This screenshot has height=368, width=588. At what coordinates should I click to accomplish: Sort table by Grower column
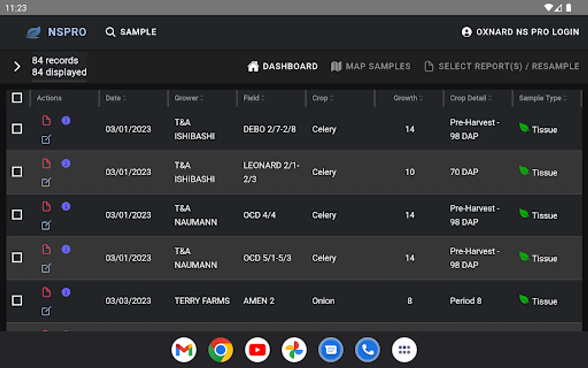(189, 98)
